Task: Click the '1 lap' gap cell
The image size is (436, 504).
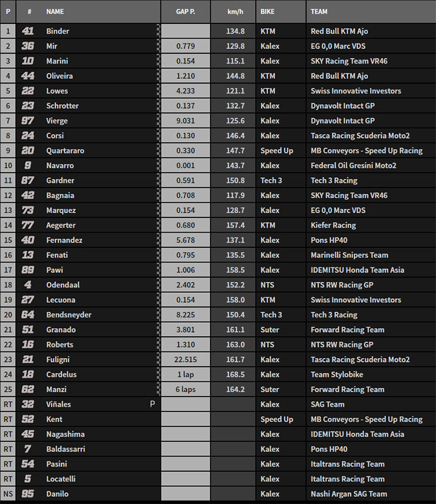Action: [x=186, y=374]
